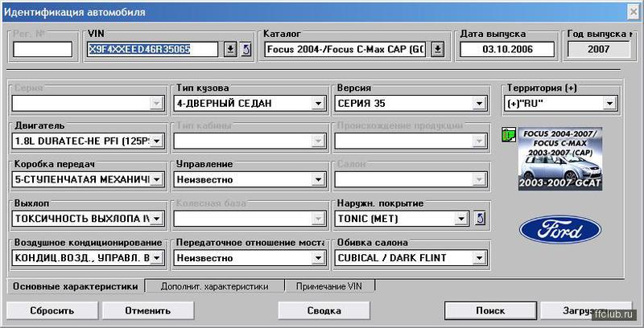644x328 pixels.
Task: Expand the Двигатель dropdown
Action: [x=157, y=141]
